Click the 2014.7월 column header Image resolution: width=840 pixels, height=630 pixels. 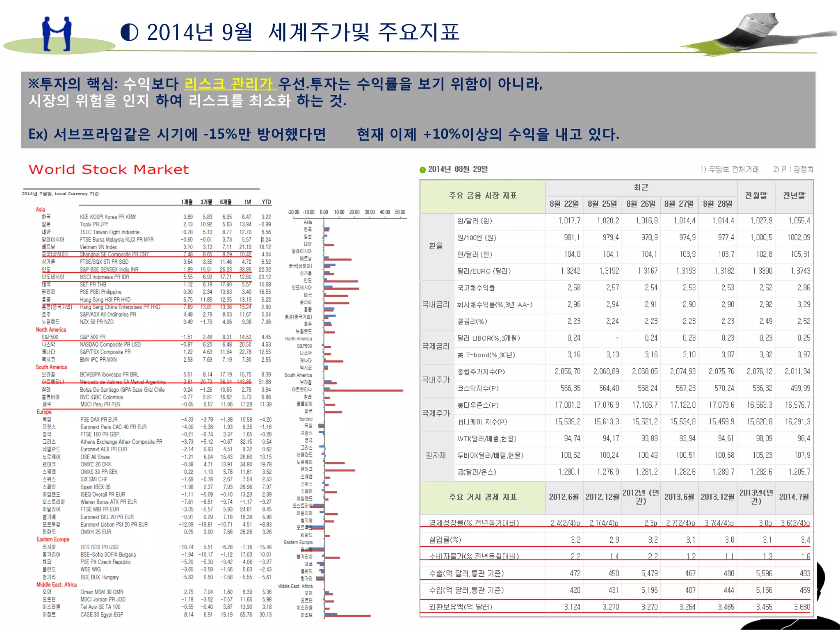tap(794, 497)
